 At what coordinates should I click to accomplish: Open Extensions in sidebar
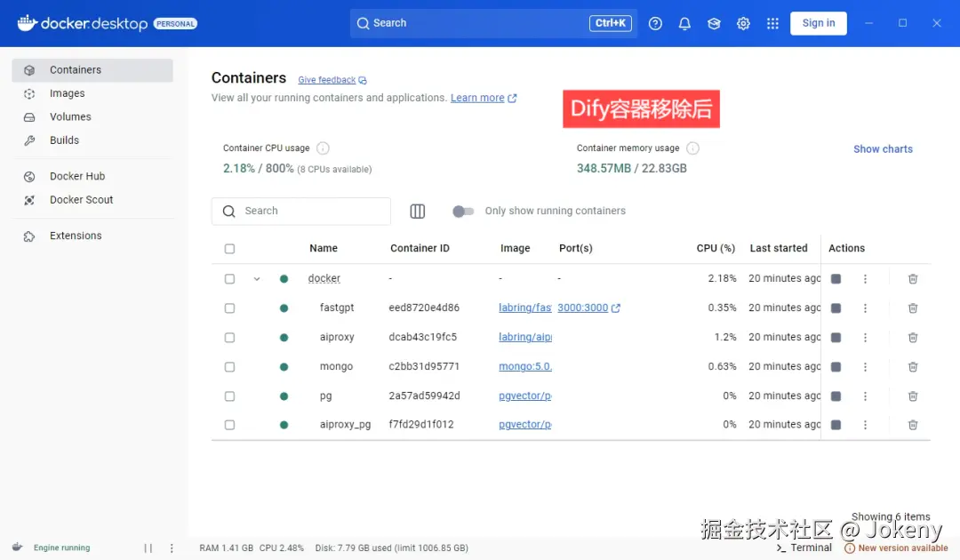pos(92,236)
